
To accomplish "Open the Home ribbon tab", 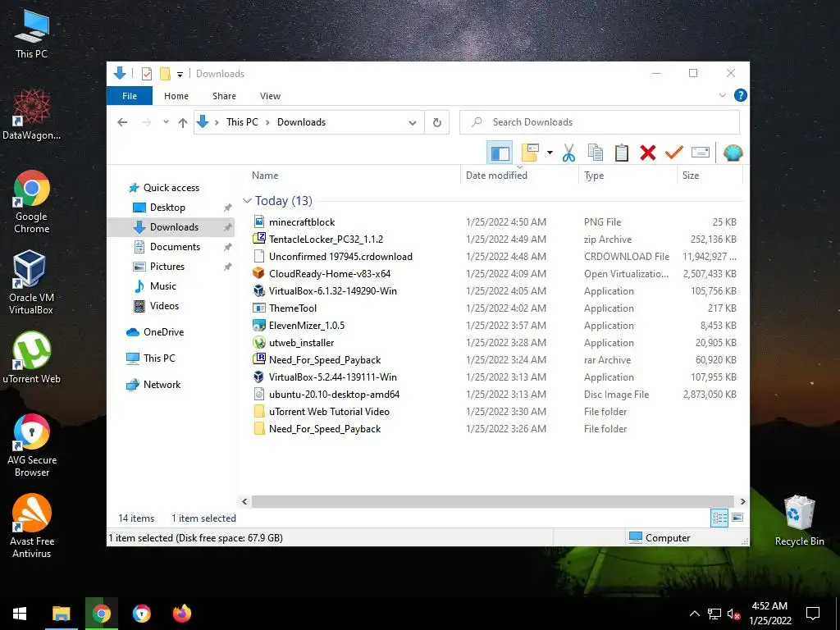I will 176,96.
